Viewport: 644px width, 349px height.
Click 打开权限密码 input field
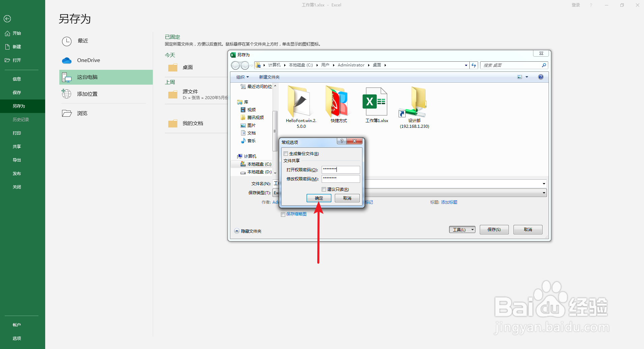[341, 170]
